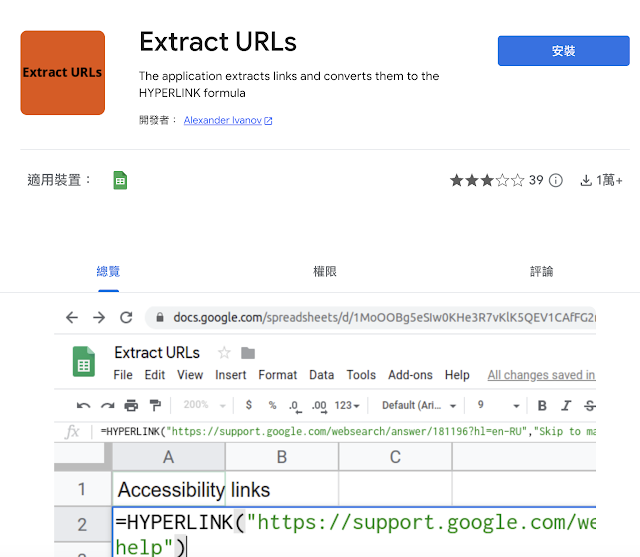The height and width of the screenshot is (557, 640).
Task: Click the redo toolbar icon
Action: pos(108,405)
